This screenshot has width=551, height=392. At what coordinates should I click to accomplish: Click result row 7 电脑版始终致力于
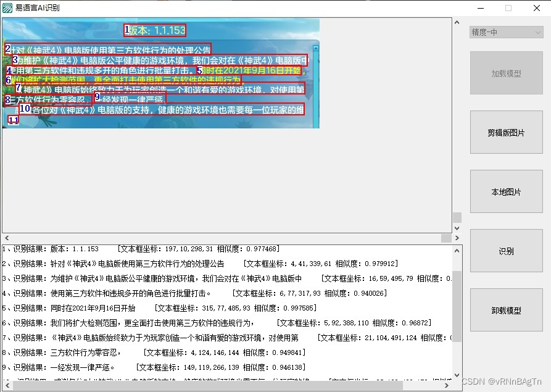click(x=227, y=338)
